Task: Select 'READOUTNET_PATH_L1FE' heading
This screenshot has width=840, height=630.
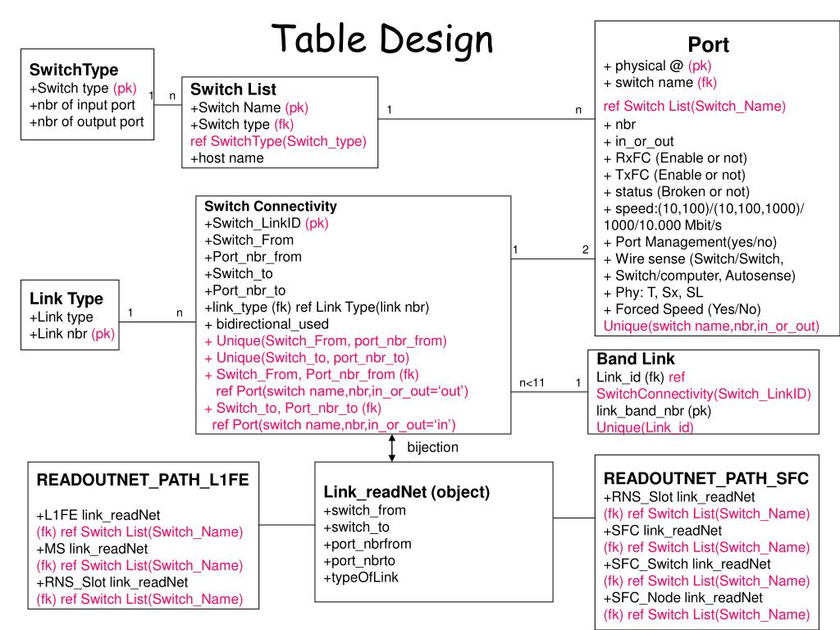Action: coord(143,480)
